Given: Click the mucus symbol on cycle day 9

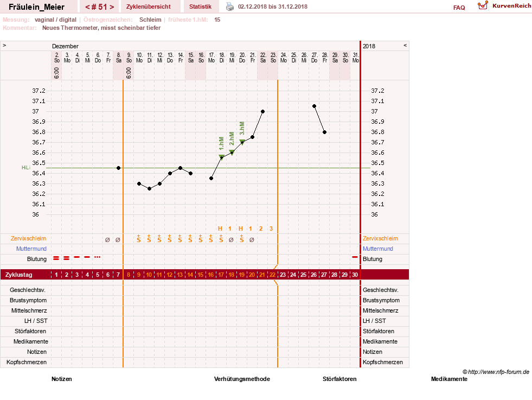Looking at the screenshot, I should click(x=139, y=239).
